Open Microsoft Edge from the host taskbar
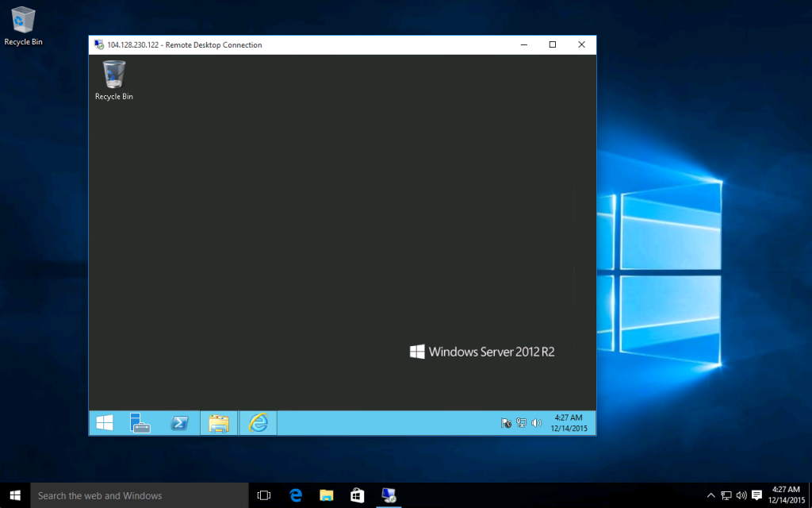812x508 pixels. click(295, 495)
